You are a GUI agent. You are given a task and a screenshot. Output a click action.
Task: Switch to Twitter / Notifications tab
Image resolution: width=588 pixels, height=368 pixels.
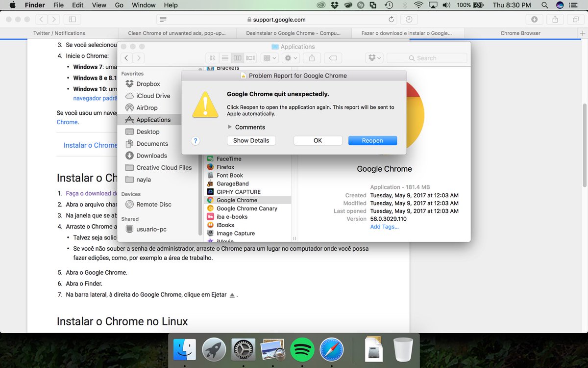(x=59, y=33)
